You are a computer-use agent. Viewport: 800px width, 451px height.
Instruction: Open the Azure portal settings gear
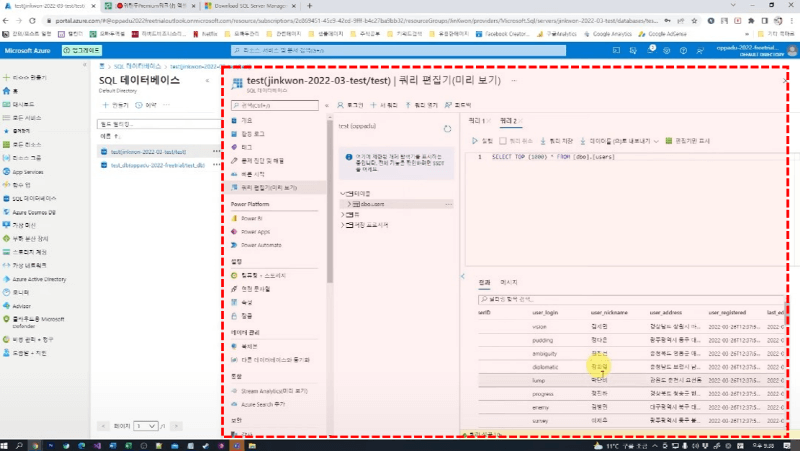[666, 51]
